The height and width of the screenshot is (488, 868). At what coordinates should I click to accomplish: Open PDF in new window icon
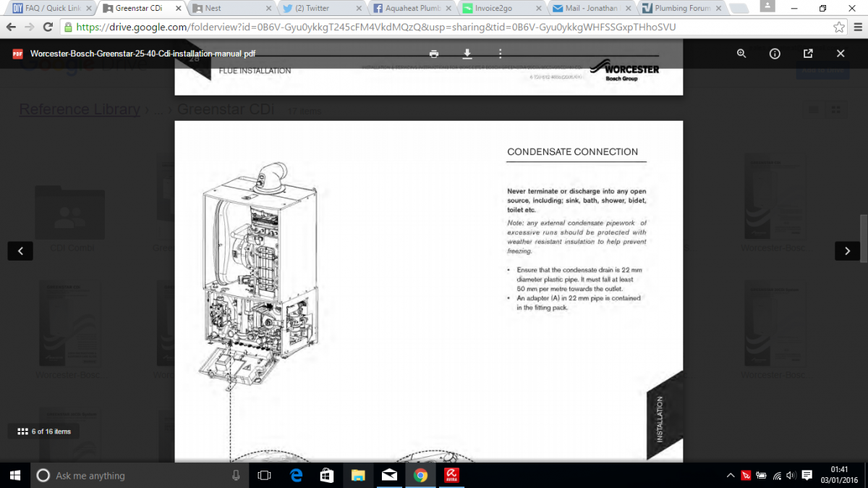pyautogui.click(x=808, y=54)
